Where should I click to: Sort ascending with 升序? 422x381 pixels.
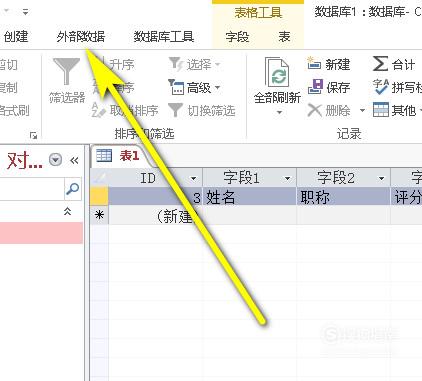pyautogui.click(x=121, y=64)
